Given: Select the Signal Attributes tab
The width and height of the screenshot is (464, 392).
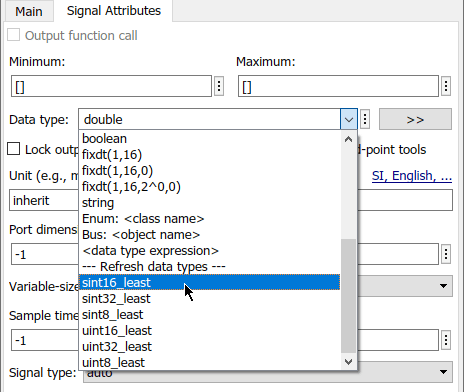Looking at the screenshot, I should click(114, 11).
